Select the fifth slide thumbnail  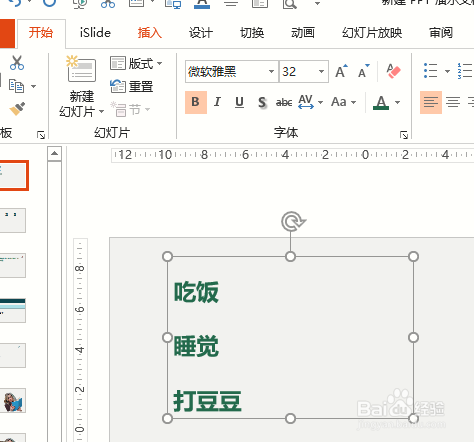tap(13, 355)
